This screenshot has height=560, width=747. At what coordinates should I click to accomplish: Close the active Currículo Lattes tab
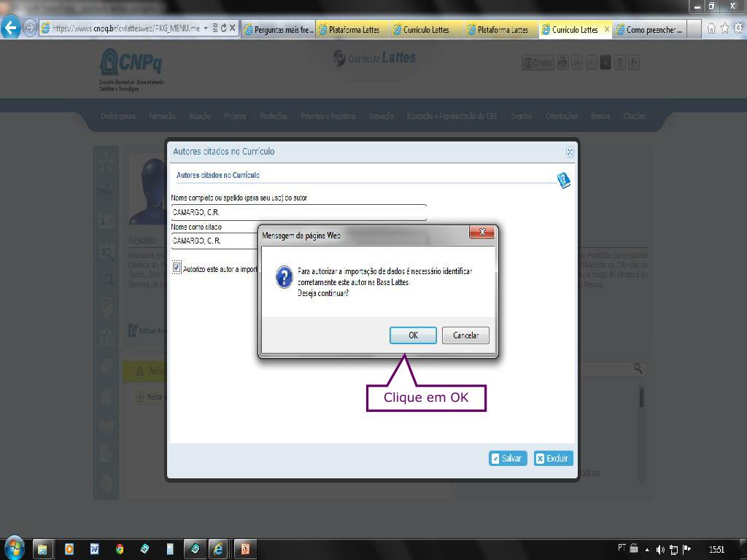606,29
